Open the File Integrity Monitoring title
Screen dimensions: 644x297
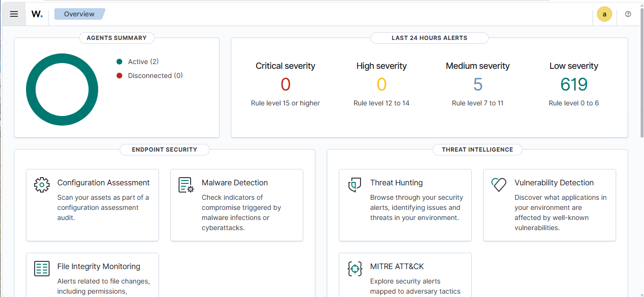coord(99,266)
